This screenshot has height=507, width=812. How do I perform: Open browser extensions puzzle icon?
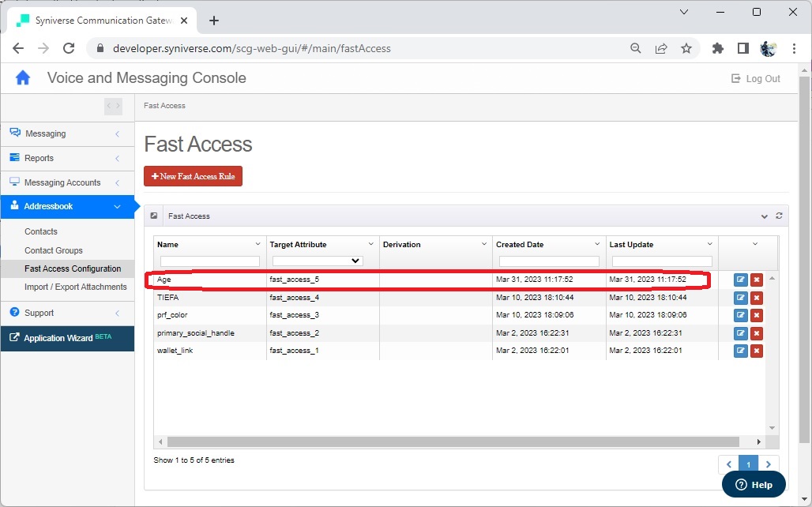pos(718,48)
